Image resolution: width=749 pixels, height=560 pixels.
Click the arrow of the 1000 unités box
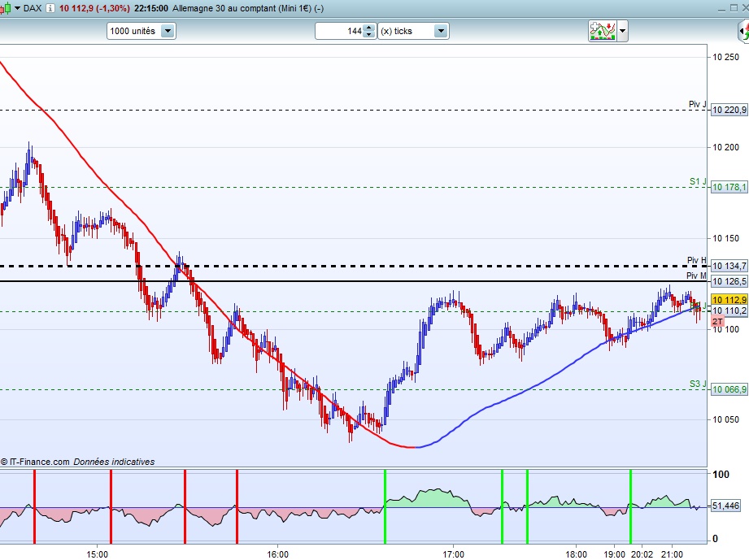coord(168,31)
